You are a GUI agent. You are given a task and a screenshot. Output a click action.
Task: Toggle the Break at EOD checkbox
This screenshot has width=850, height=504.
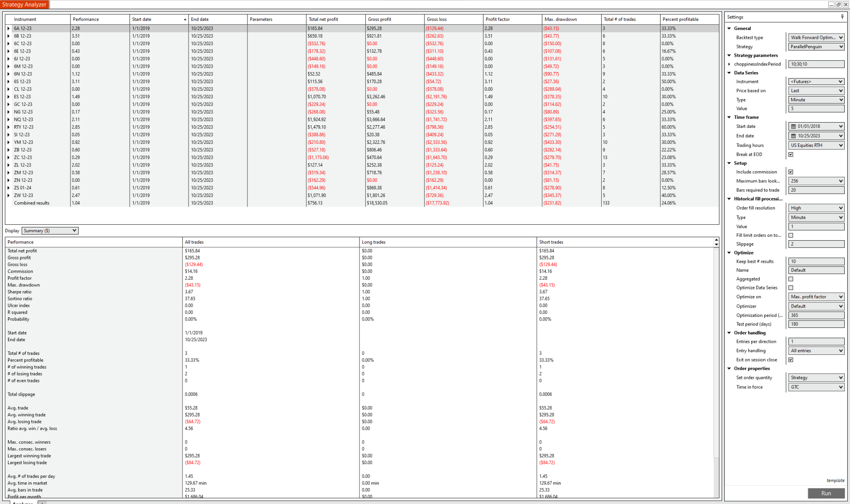pyautogui.click(x=791, y=154)
